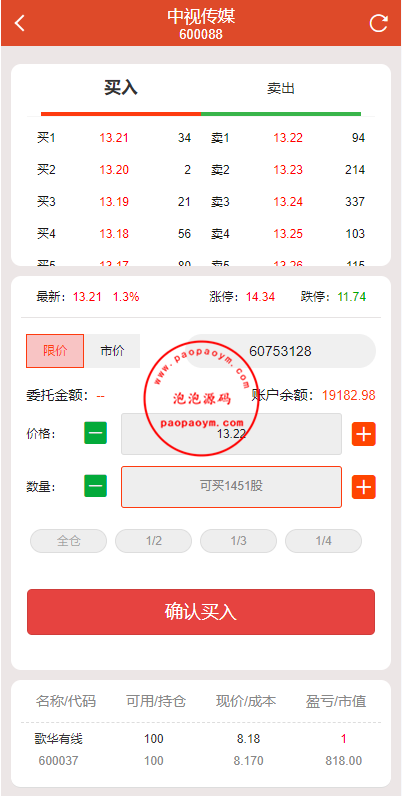Screen dimensions: 402x796
Task: Select the 市价 order type
Action: point(112,351)
